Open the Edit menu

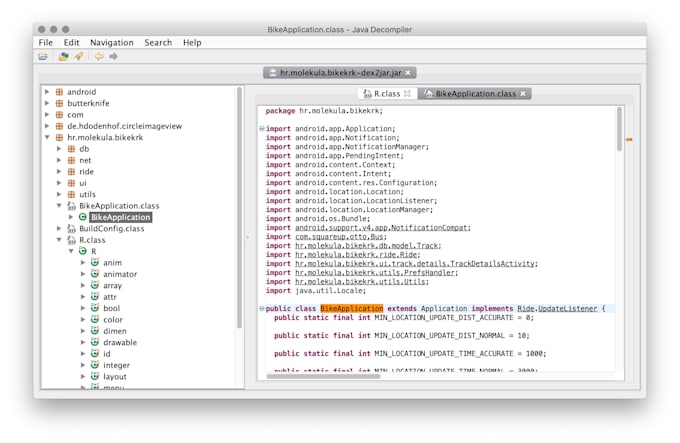pos(72,42)
